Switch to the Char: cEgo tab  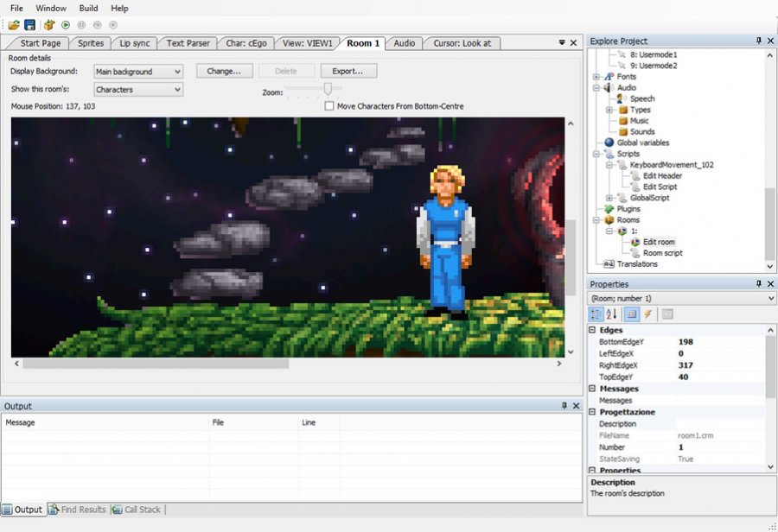click(246, 43)
